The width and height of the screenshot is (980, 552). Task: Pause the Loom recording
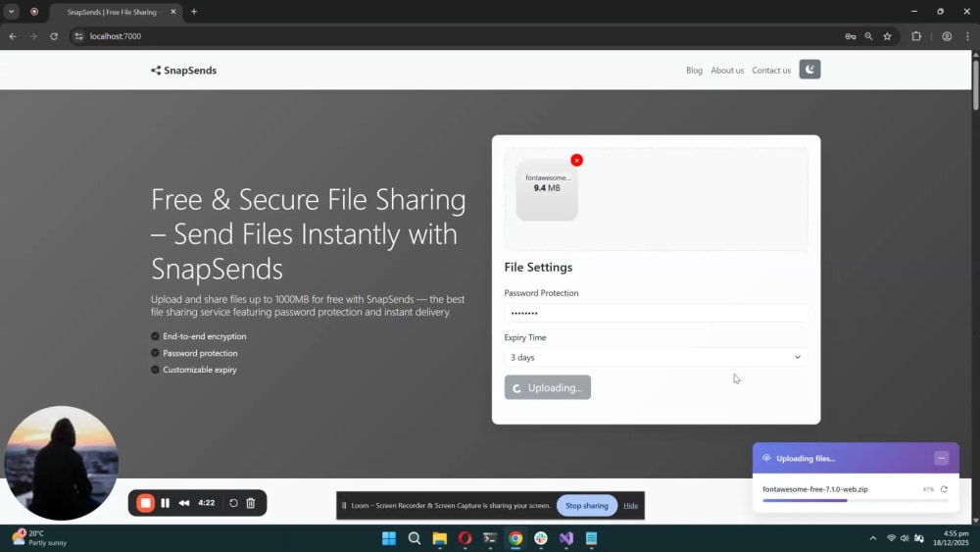(165, 503)
